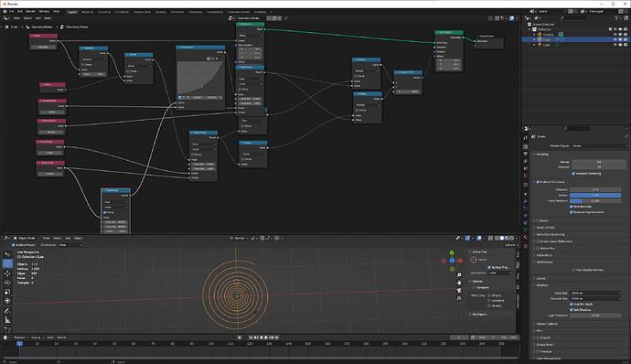Toggle Soft Shadows checkbox
The width and height of the screenshot is (631, 364).
pos(571,310)
